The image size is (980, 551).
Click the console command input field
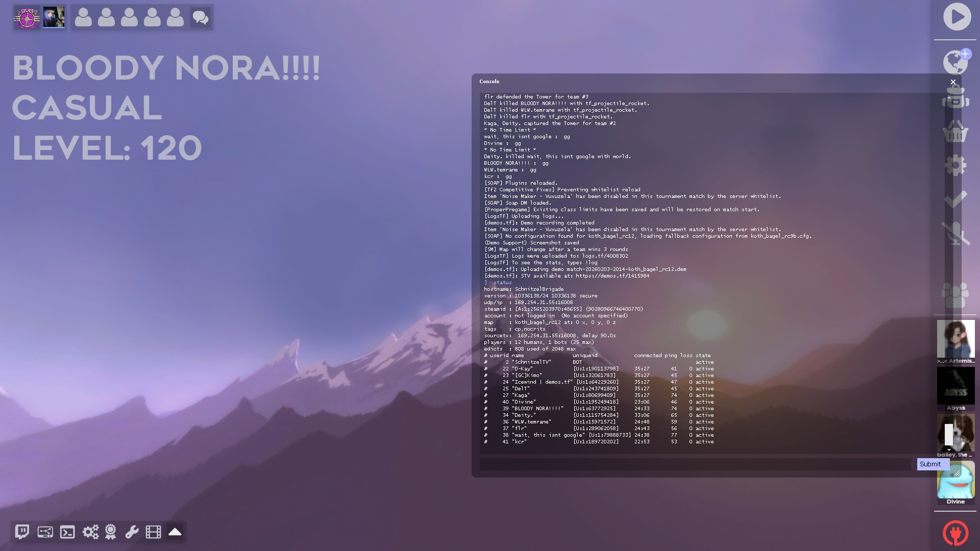pos(695,464)
